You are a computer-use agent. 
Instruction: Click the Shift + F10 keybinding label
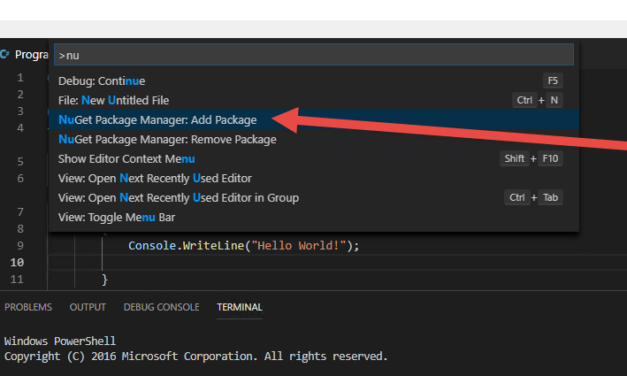[531, 159]
